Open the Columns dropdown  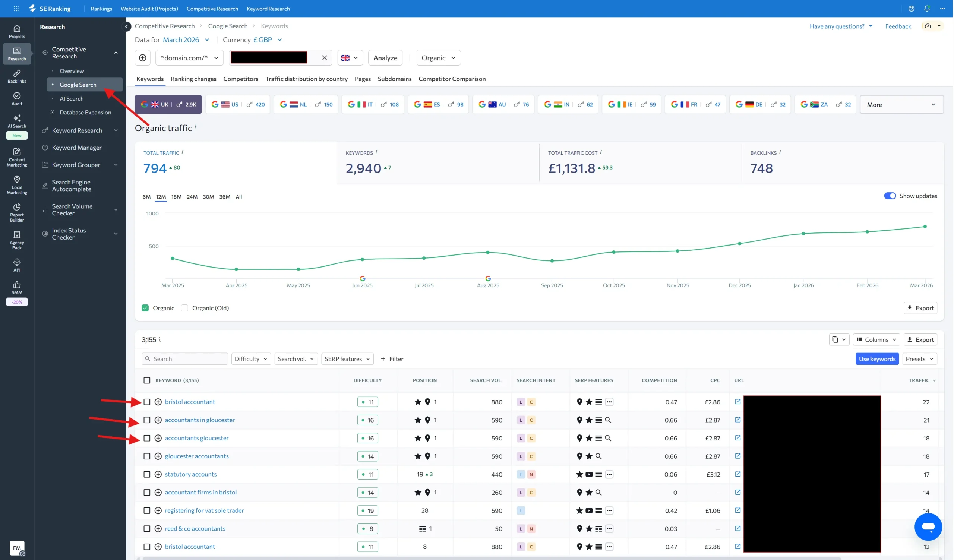tap(876, 339)
